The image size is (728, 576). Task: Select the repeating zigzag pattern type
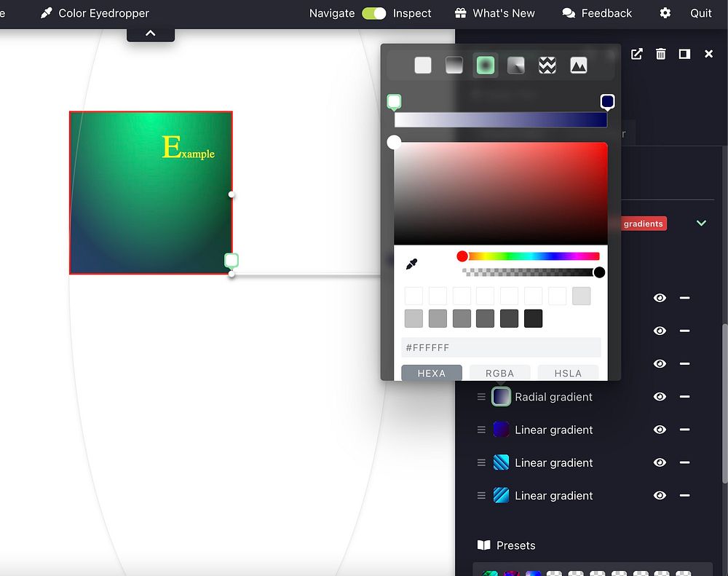click(x=547, y=65)
